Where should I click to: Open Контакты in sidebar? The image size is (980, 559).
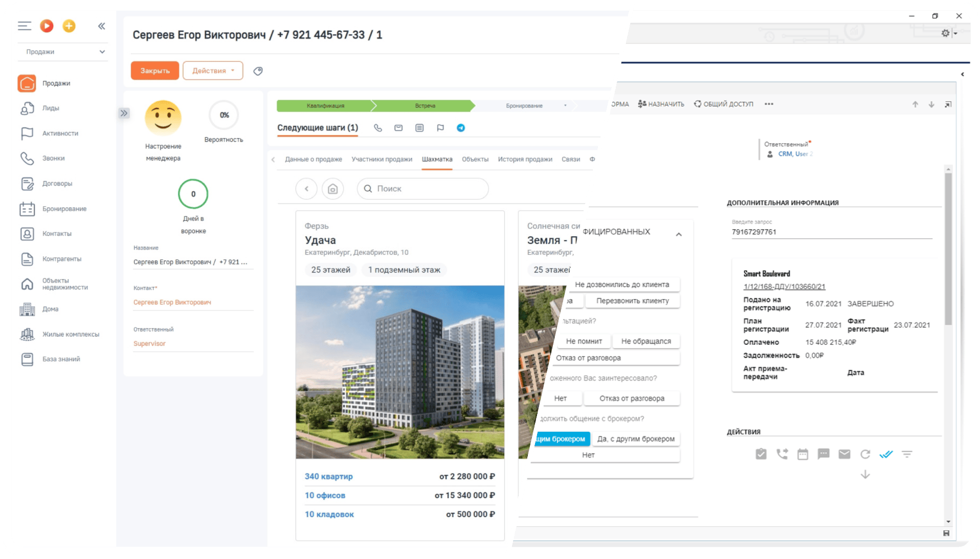point(57,234)
